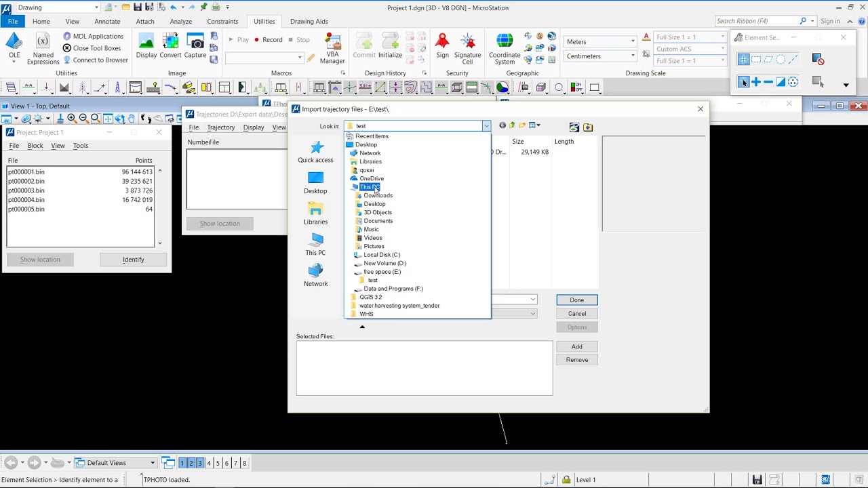Screen dimensions: 868x488
Task: Click Cancel in import trajectory dialog
Action: [577, 314]
